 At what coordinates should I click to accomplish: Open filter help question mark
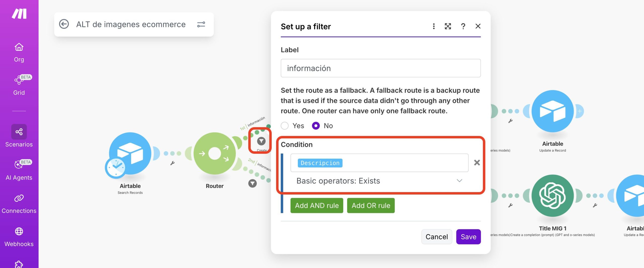463,26
